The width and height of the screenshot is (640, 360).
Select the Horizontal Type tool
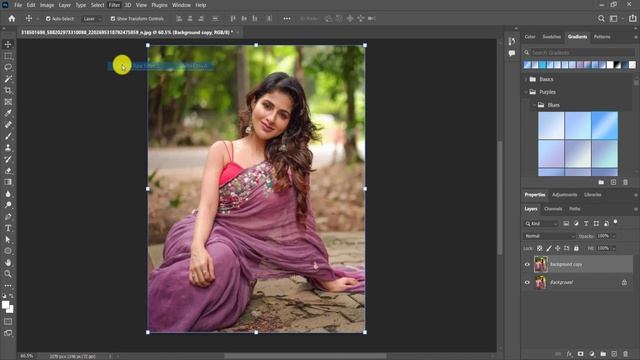pos(8,228)
